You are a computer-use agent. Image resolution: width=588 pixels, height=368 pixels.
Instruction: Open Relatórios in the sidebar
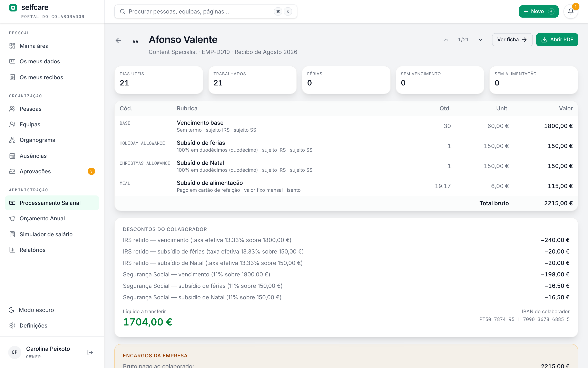click(52, 250)
